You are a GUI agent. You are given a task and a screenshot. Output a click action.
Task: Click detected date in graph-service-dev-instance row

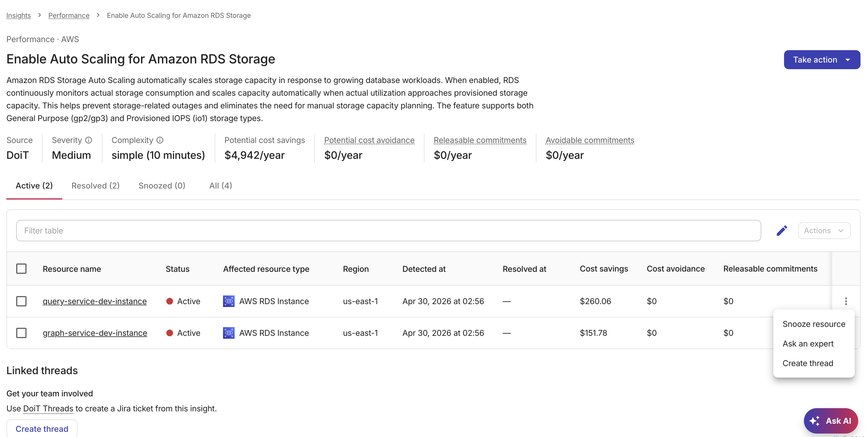(443, 333)
